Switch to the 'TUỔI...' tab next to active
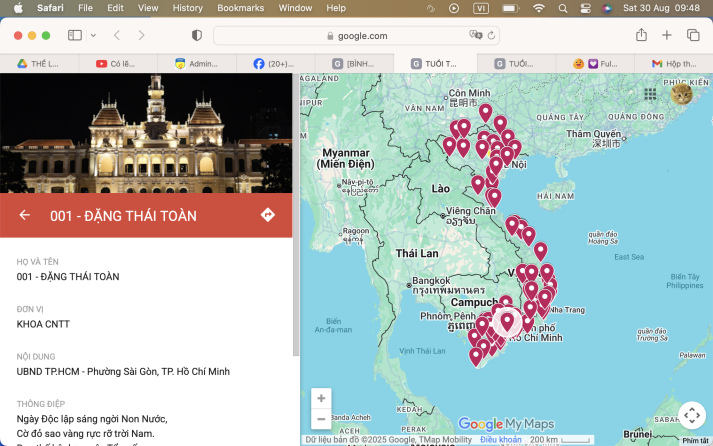713x446 pixels. [516, 64]
